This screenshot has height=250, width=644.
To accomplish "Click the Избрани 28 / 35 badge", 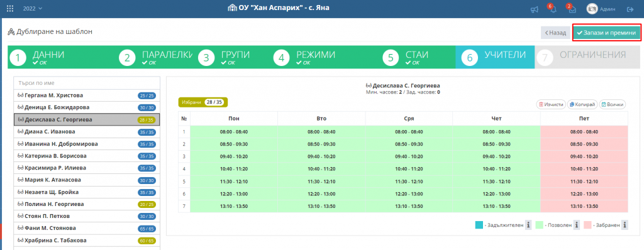I will click(203, 102).
